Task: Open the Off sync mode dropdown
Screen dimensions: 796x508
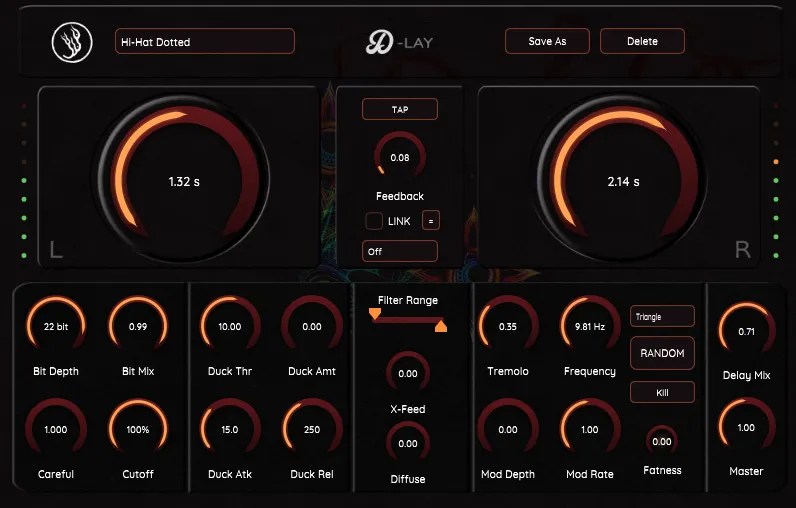Action: click(x=400, y=251)
